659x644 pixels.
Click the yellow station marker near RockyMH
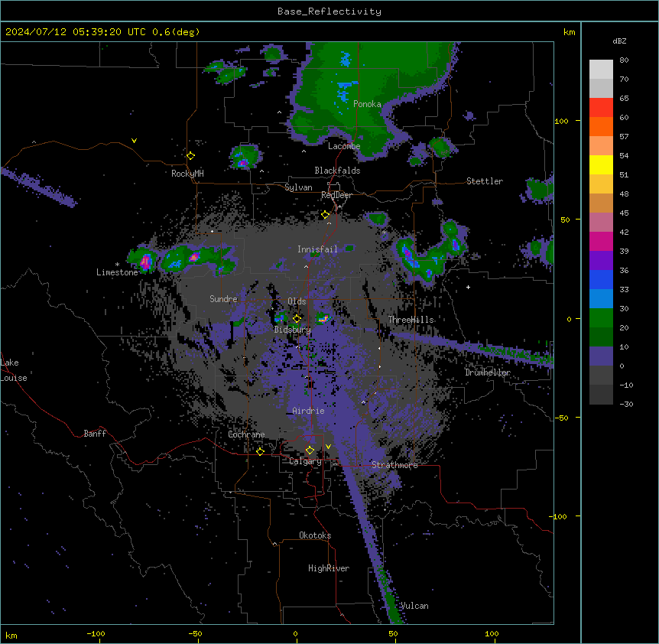click(x=190, y=156)
